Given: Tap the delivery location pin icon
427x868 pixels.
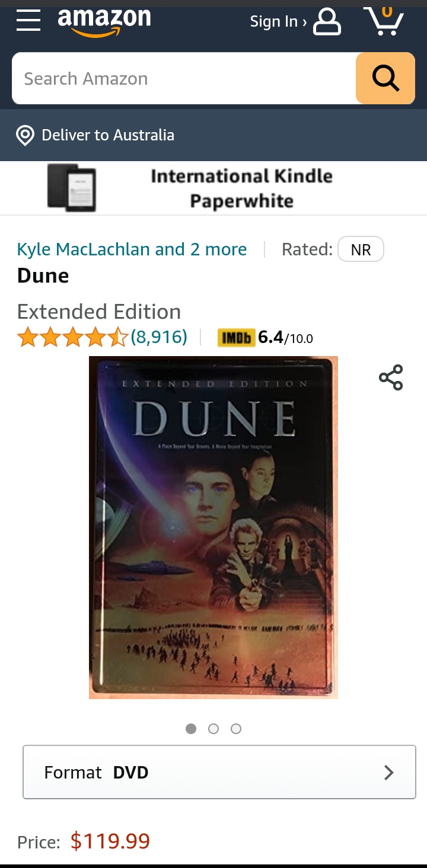Looking at the screenshot, I should (x=25, y=135).
